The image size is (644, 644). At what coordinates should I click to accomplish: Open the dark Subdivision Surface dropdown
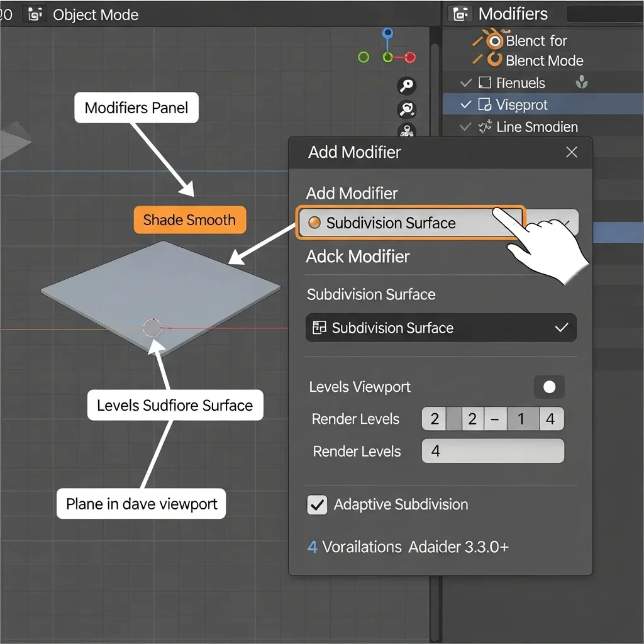pyautogui.click(x=441, y=328)
